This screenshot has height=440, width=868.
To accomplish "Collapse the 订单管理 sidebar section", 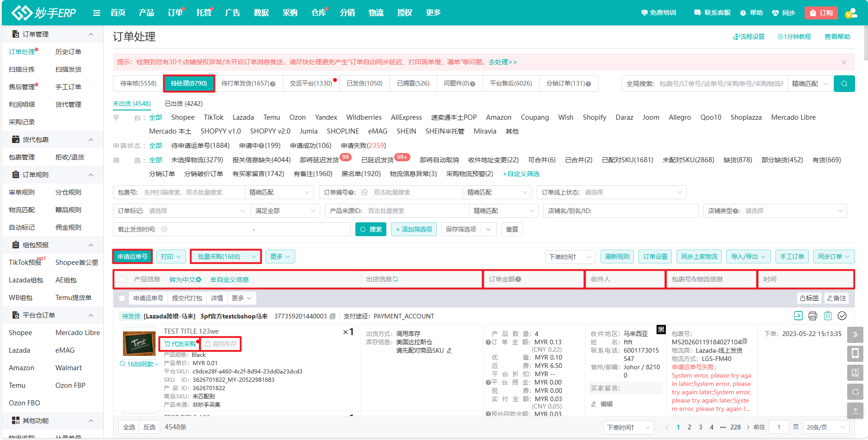I will (x=91, y=34).
